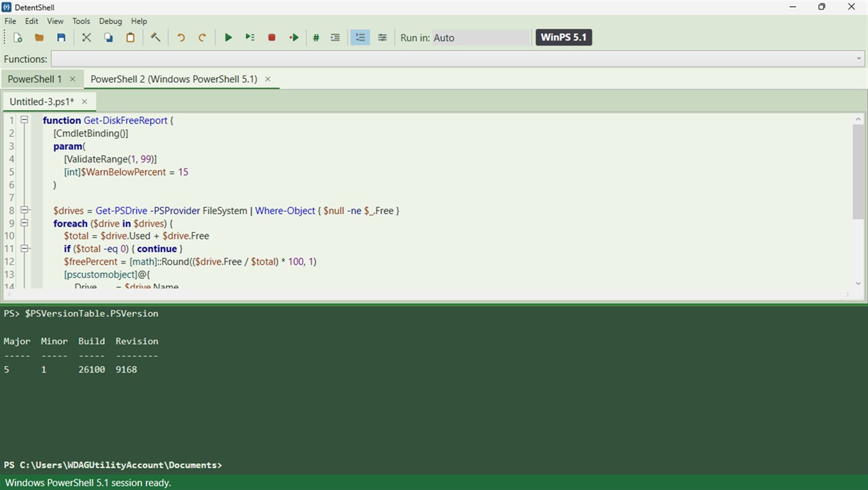
Task: Open the View menu
Action: click(55, 21)
